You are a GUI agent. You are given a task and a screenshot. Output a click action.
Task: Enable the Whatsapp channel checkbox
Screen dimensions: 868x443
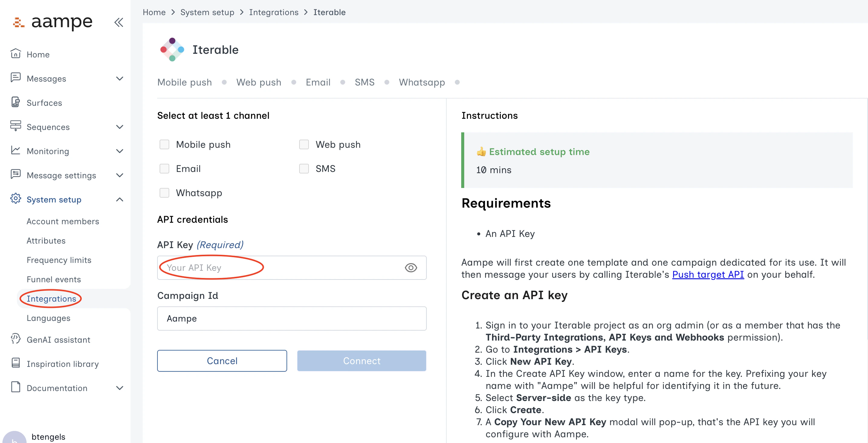(x=164, y=193)
